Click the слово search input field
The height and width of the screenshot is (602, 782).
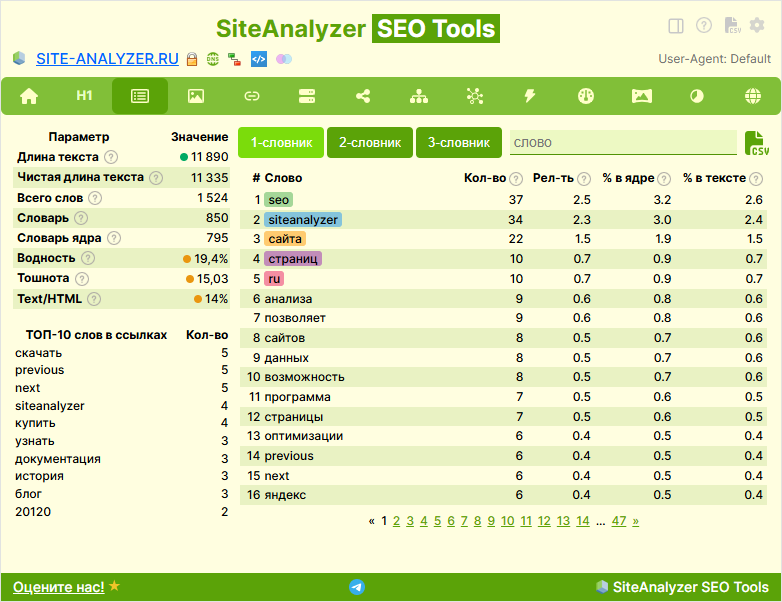(621, 143)
